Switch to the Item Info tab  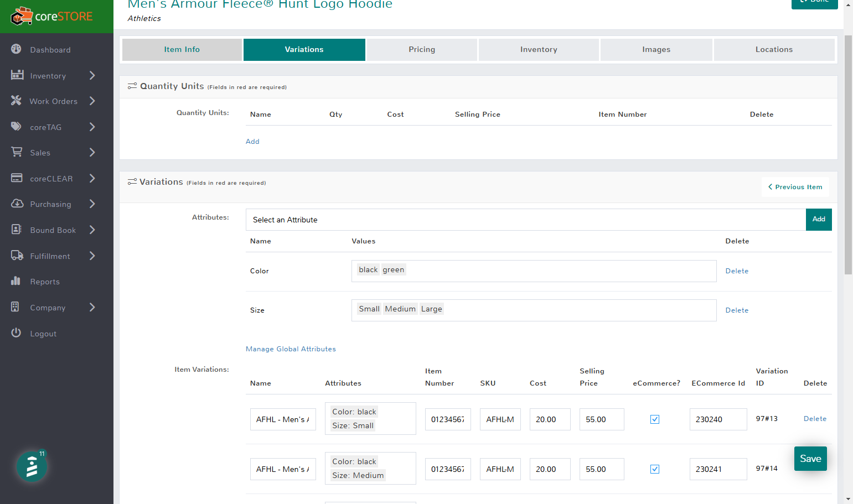click(182, 49)
